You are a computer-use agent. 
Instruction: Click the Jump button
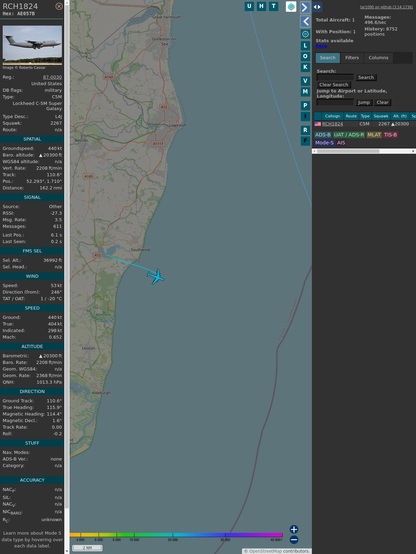(x=364, y=102)
